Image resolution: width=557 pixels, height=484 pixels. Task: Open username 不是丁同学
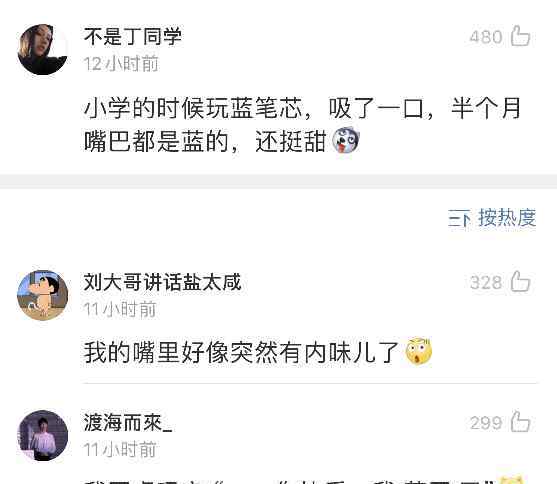coord(133,36)
